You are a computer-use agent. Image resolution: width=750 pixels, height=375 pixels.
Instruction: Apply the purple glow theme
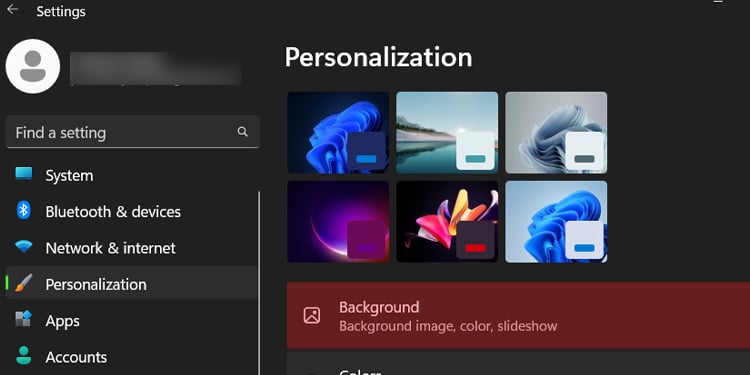338,221
